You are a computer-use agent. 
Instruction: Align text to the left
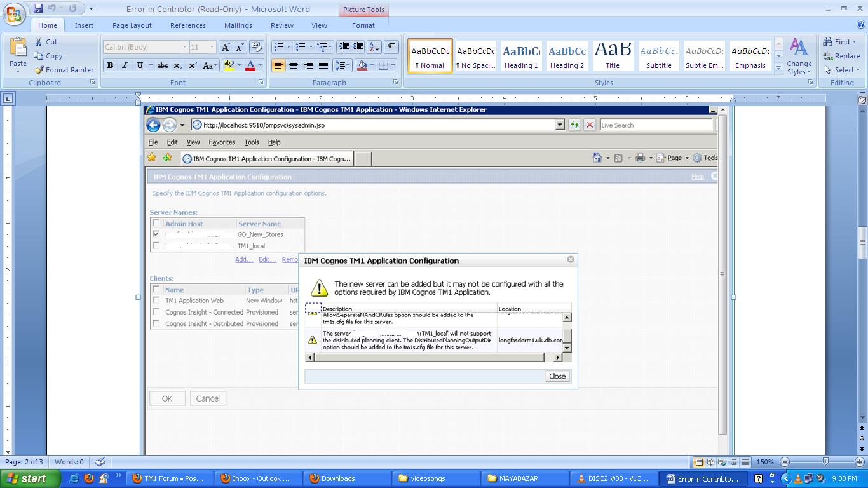tap(278, 65)
